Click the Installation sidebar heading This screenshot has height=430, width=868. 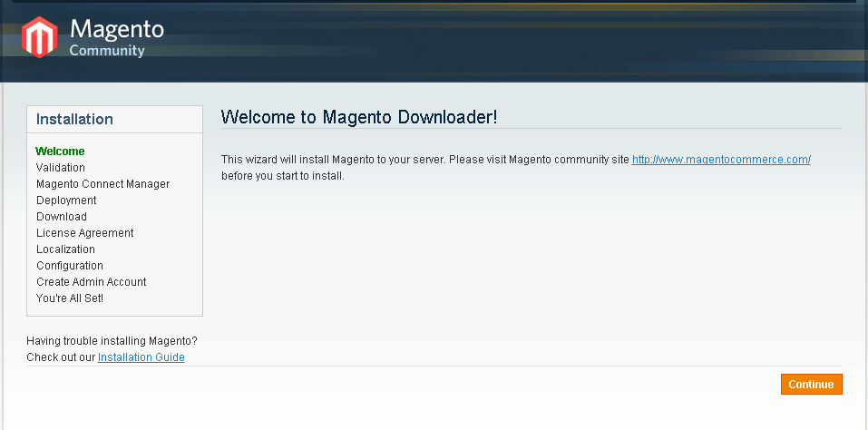[x=74, y=120]
